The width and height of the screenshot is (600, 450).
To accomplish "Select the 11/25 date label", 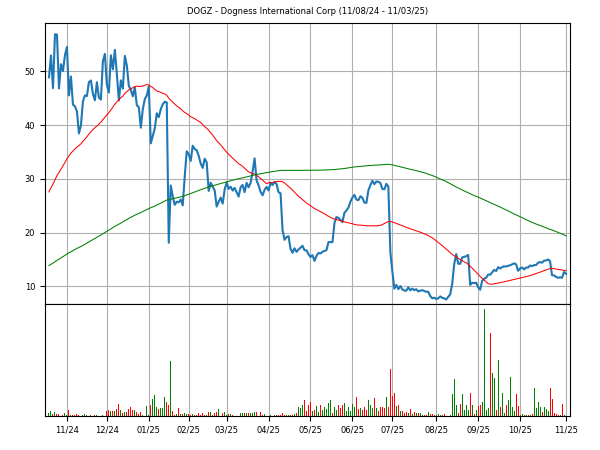I will tap(566, 430).
